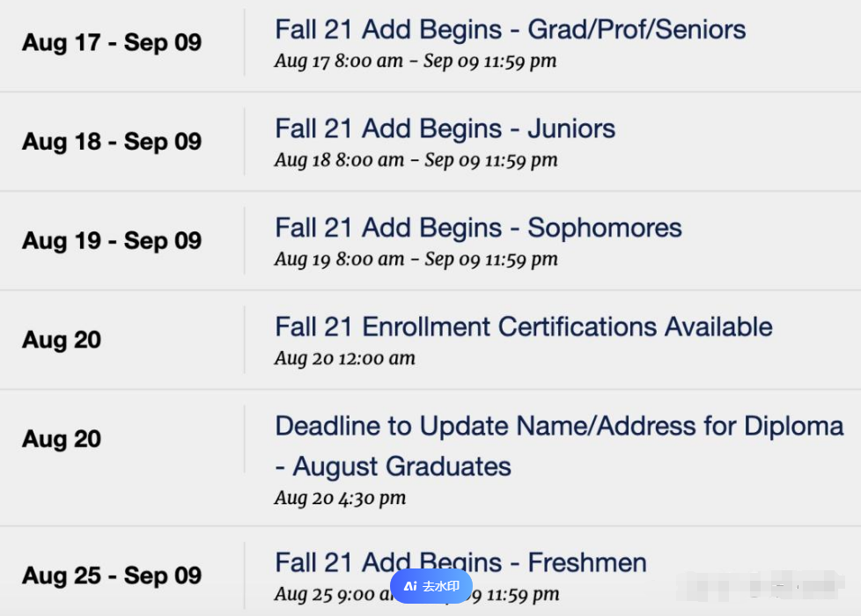Open Fall 21 Enrollment Certifications Available
861x616 pixels.
tap(523, 327)
